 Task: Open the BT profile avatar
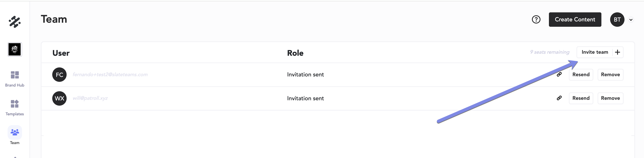click(617, 20)
